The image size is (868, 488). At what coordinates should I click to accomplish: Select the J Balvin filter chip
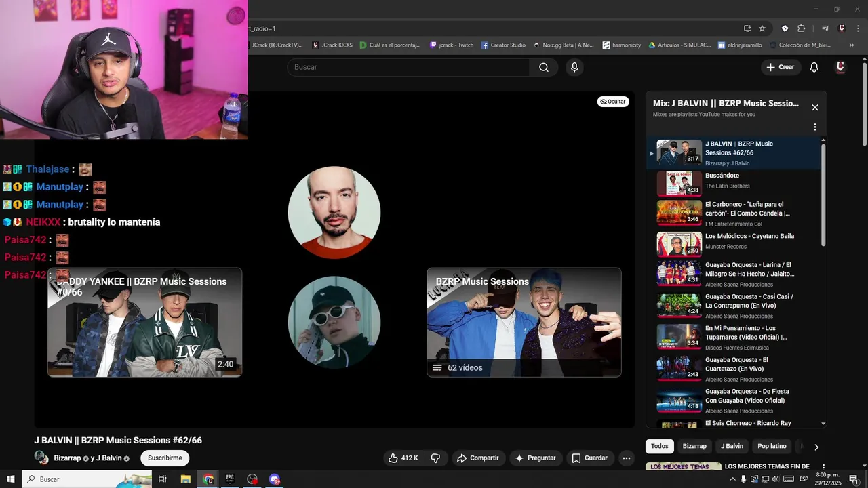click(x=732, y=446)
